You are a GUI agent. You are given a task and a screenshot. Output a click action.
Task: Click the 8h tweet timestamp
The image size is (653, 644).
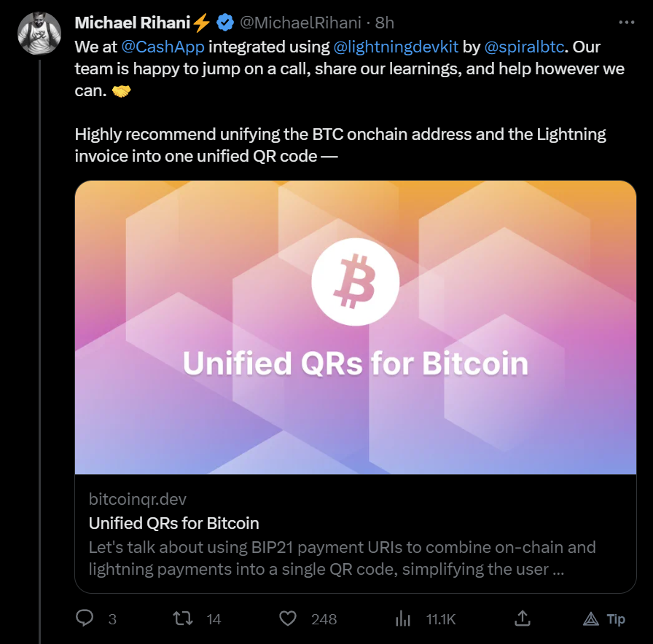click(385, 23)
